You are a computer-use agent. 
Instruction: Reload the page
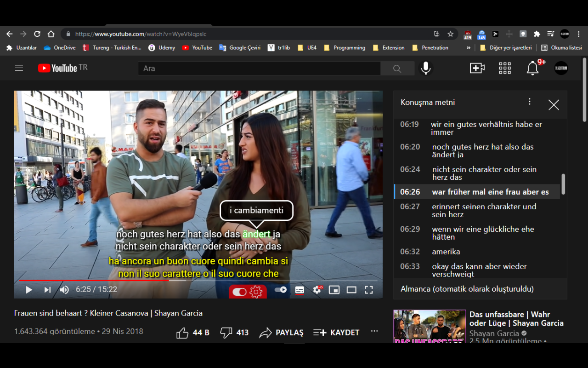click(x=37, y=34)
